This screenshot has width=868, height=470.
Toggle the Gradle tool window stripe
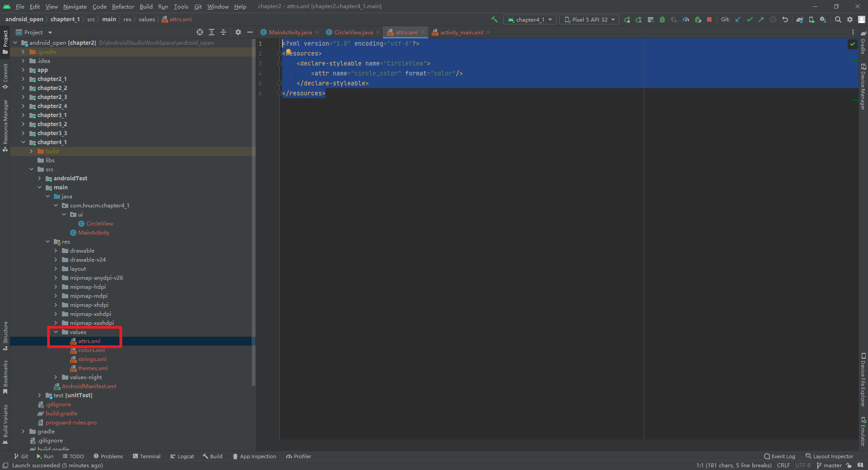(863, 42)
